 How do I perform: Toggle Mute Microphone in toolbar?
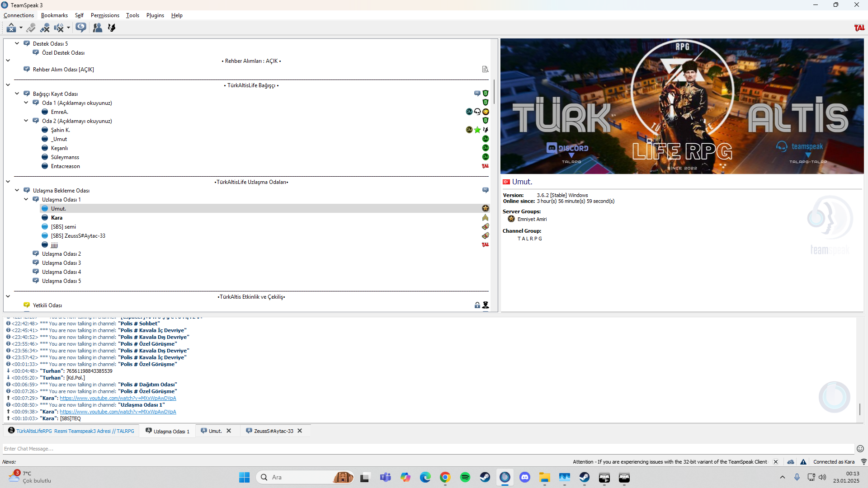coord(45,28)
